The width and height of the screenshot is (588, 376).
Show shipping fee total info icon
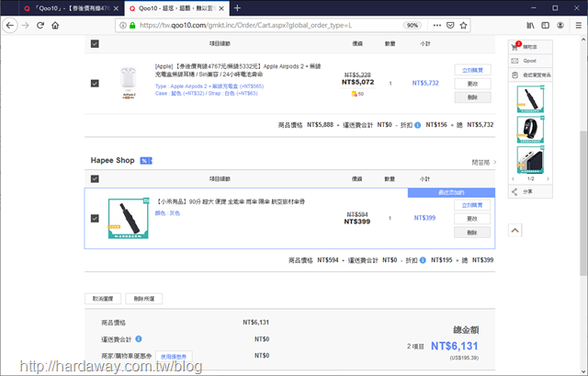[139, 339]
